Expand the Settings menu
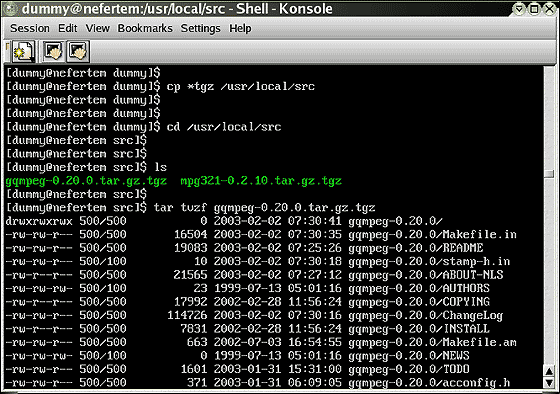The height and width of the screenshot is (394, 560). pyautogui.click(x=200, y=28)
